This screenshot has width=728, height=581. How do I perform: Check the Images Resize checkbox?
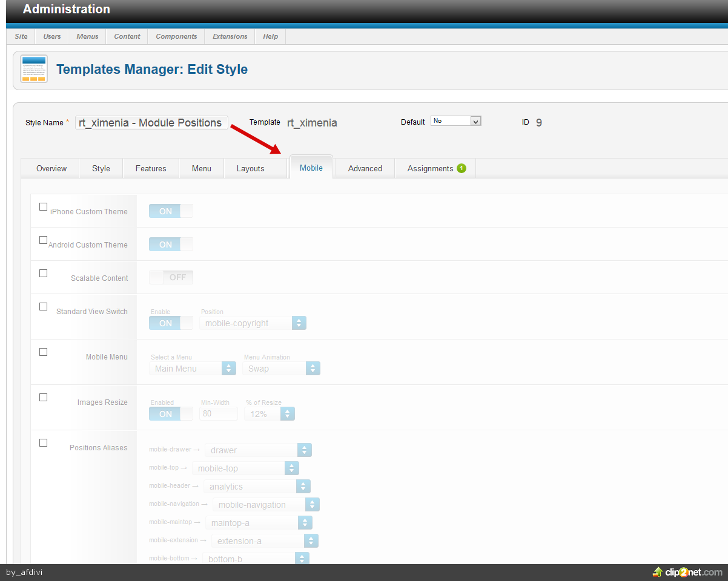(x=43, y=398)
